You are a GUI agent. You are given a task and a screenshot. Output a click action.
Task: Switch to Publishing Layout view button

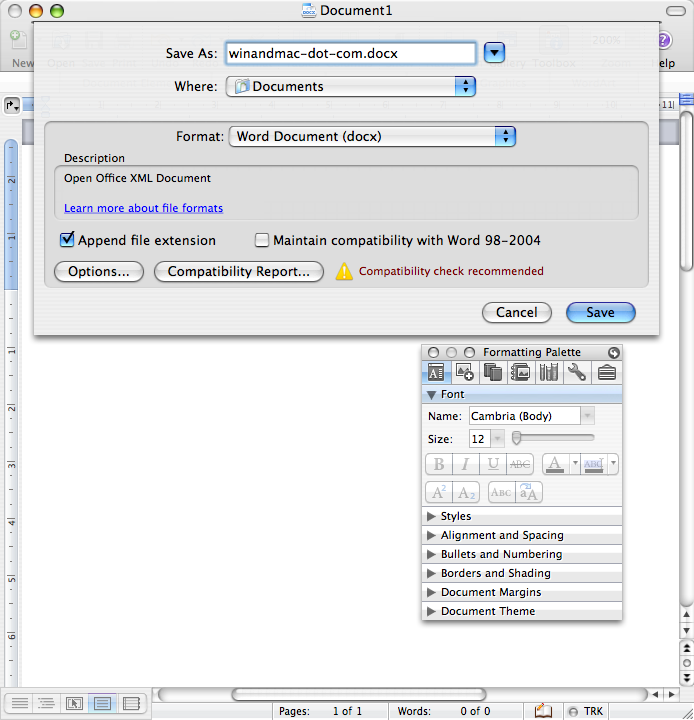[74, 703]
